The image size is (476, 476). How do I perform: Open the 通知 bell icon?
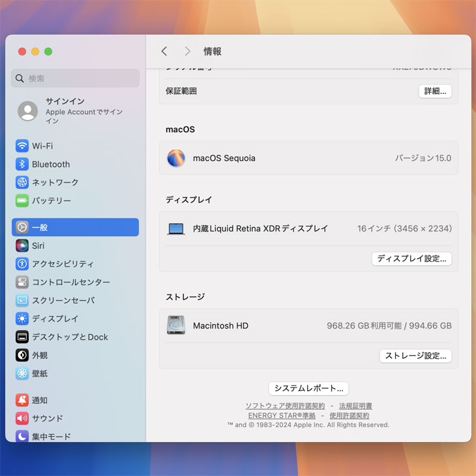coord(22,400)
